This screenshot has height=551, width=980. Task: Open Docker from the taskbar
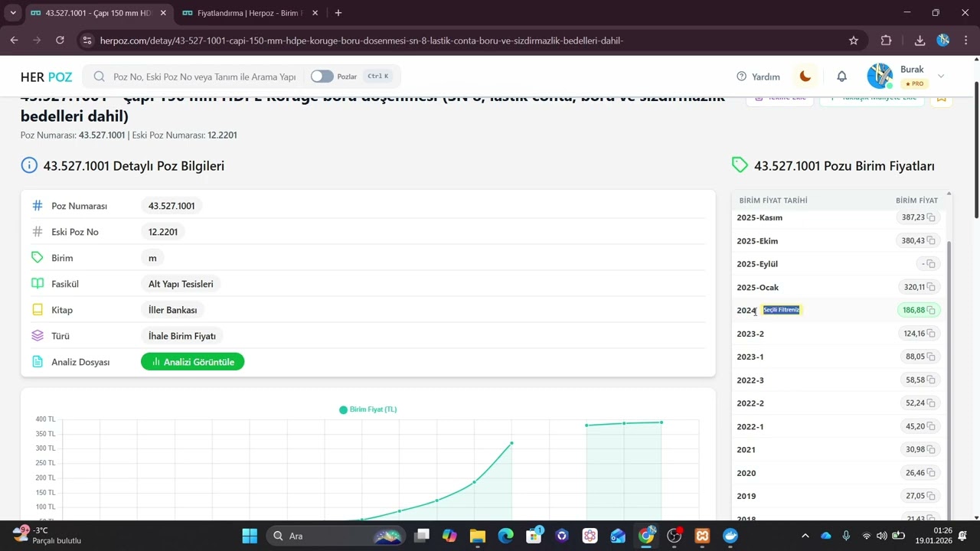[730, 536]
